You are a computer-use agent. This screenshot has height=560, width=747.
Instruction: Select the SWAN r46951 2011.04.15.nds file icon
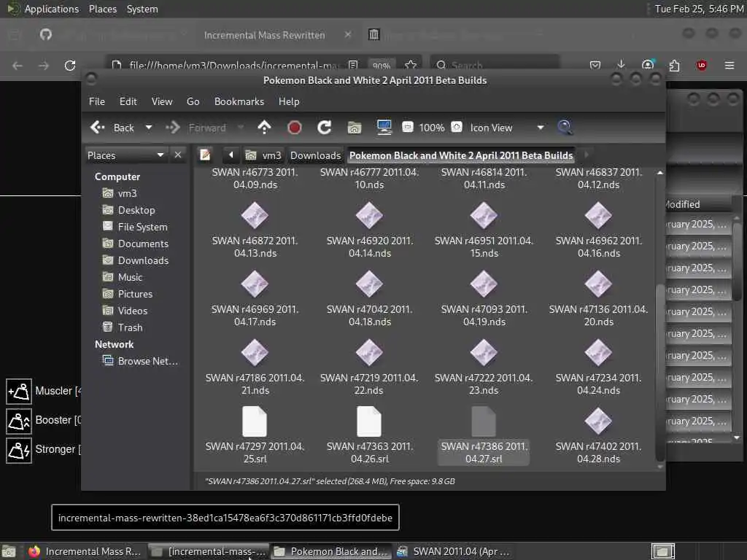point(484,215)
